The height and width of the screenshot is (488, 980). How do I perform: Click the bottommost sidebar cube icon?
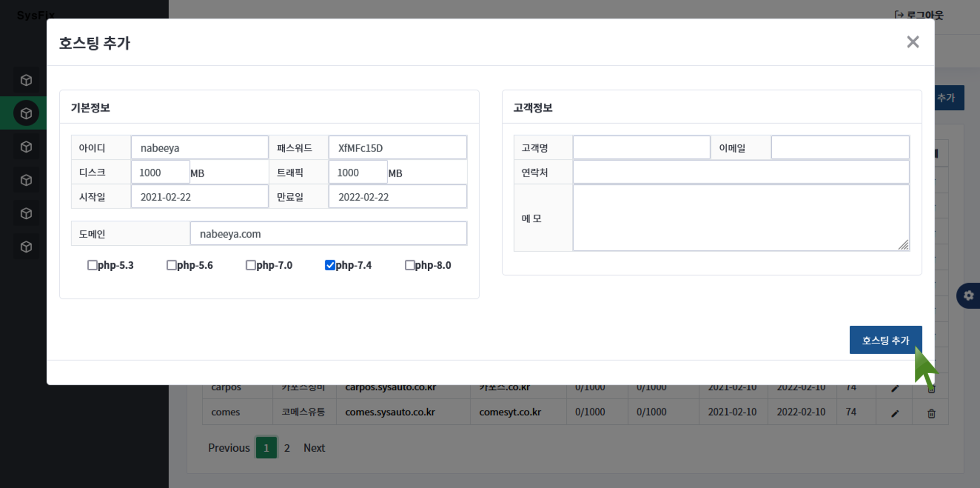[26, 247]
